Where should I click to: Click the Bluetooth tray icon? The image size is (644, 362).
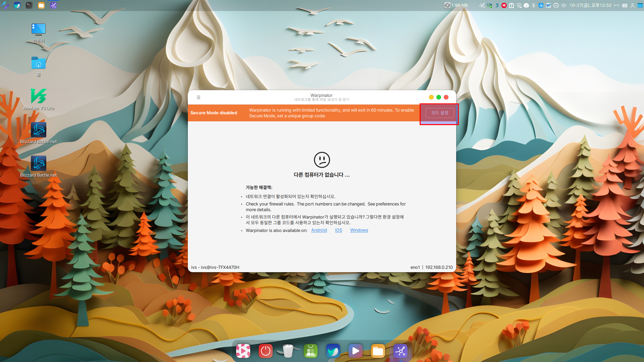tap(533, 5)
